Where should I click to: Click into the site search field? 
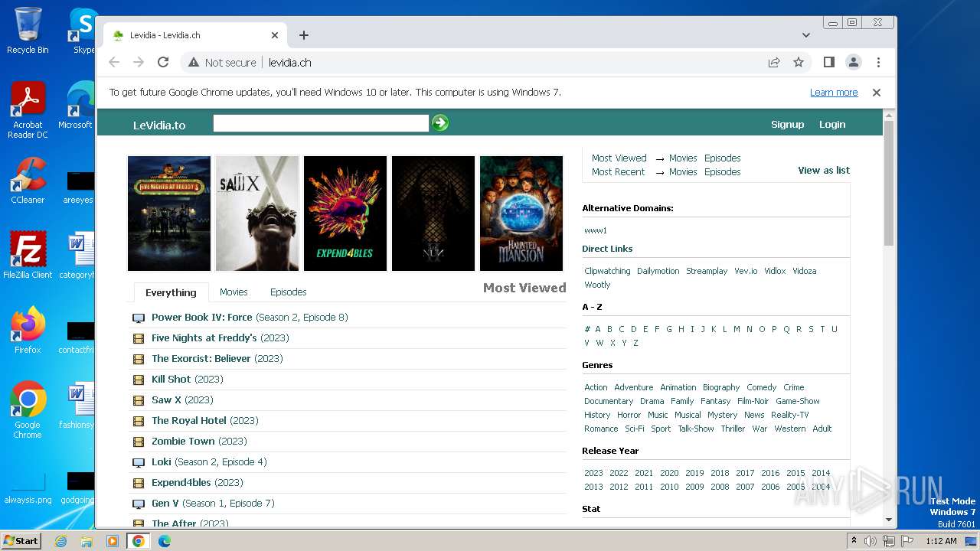pos(321,123)
